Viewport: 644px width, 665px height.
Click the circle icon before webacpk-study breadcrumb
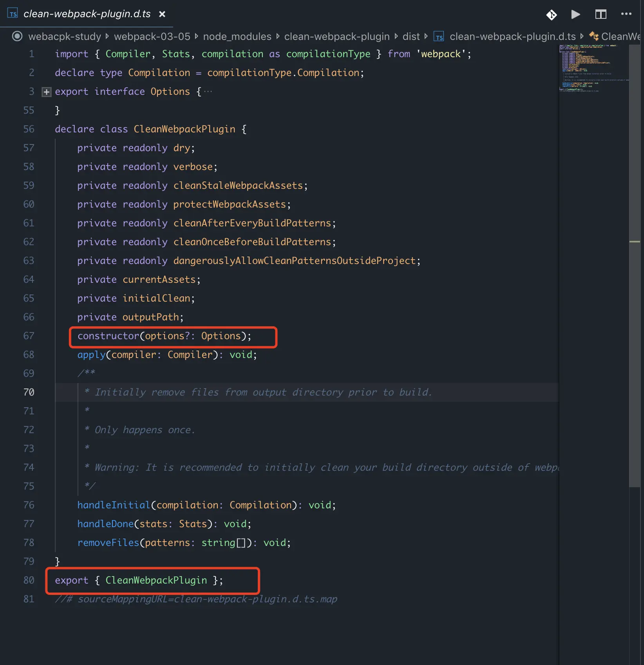click(17, 36)
